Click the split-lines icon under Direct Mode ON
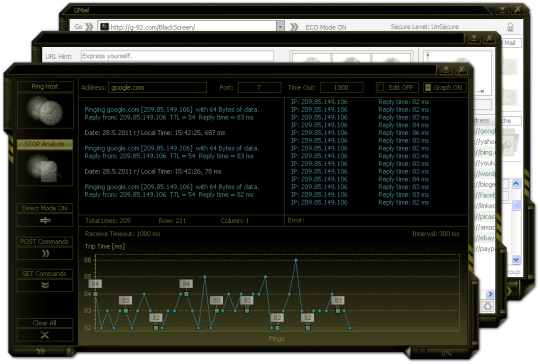This screenshot has height=364, width=540. pyautogui.click(x=45, y=220)
